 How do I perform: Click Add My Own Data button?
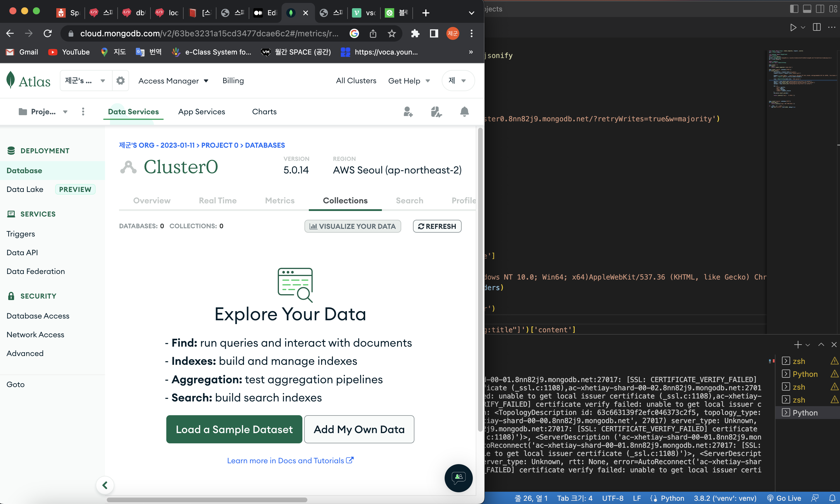pyautogui.click(x=359, y=429)
